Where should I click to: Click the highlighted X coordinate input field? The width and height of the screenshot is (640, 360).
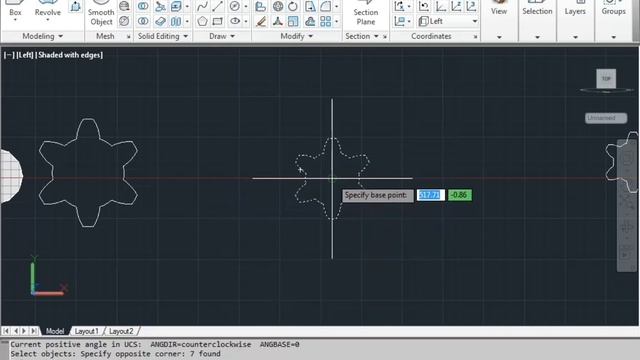click(431, 195)
